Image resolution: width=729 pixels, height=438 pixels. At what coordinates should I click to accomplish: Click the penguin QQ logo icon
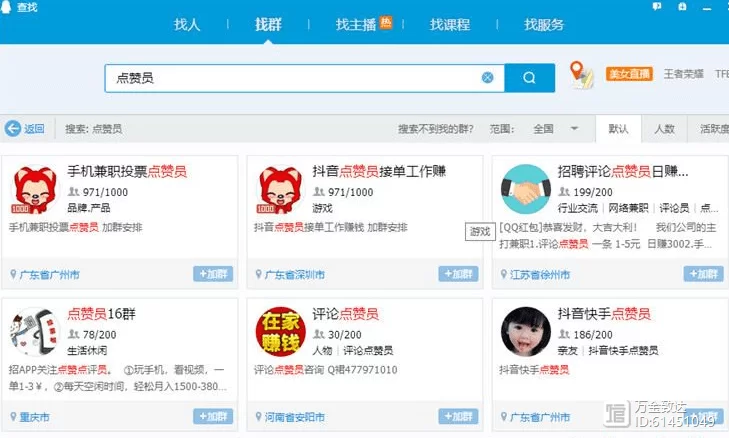pyautogui.click(x=6, y=7)
